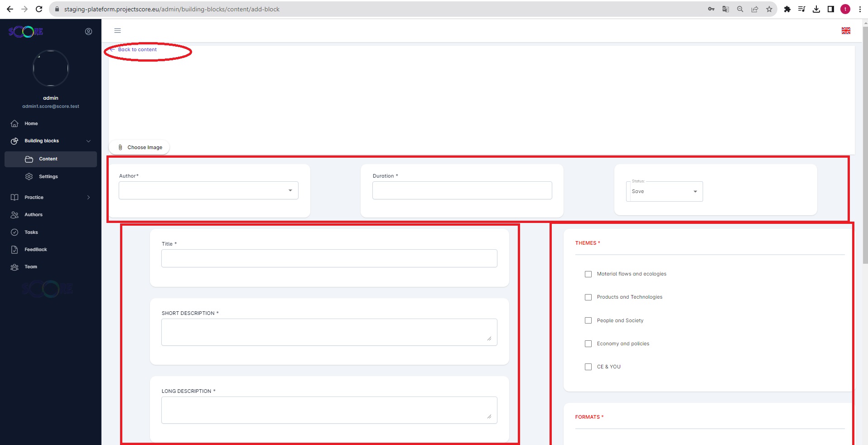Open the Authors menu item
868x445 pixels.
click(34, 215)
